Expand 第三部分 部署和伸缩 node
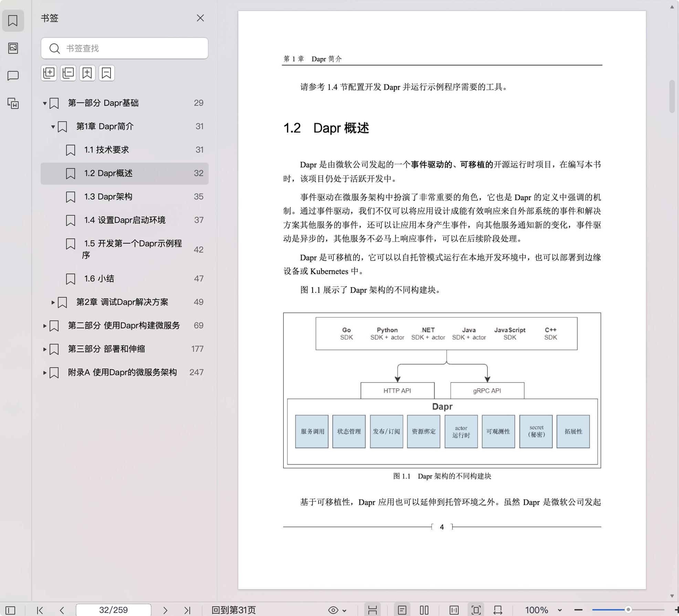 45,349
